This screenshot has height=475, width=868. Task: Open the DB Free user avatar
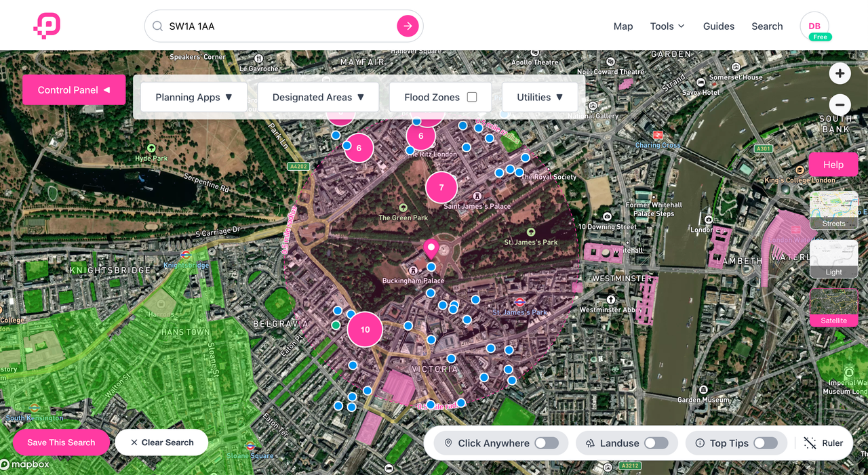pos(816,26)
